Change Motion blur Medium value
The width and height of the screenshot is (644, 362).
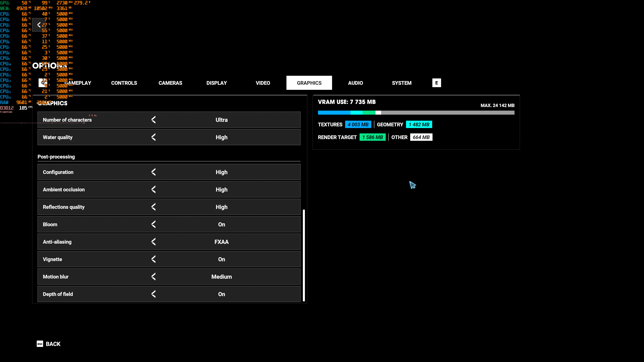pyautogui.click(x=222, y=277)
